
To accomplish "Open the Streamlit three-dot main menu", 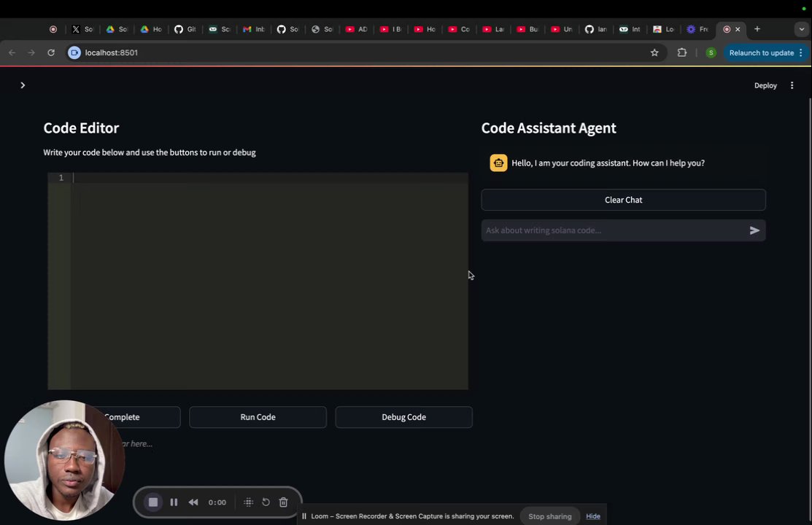I will point(792,85).
